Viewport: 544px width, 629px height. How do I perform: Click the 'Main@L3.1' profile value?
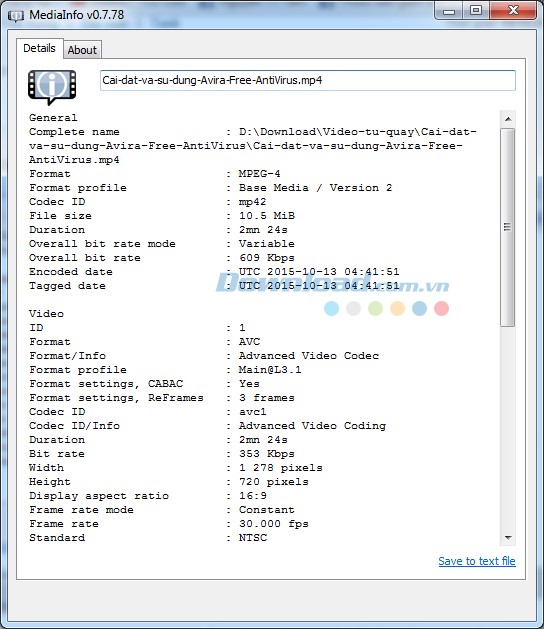point(270,370)
